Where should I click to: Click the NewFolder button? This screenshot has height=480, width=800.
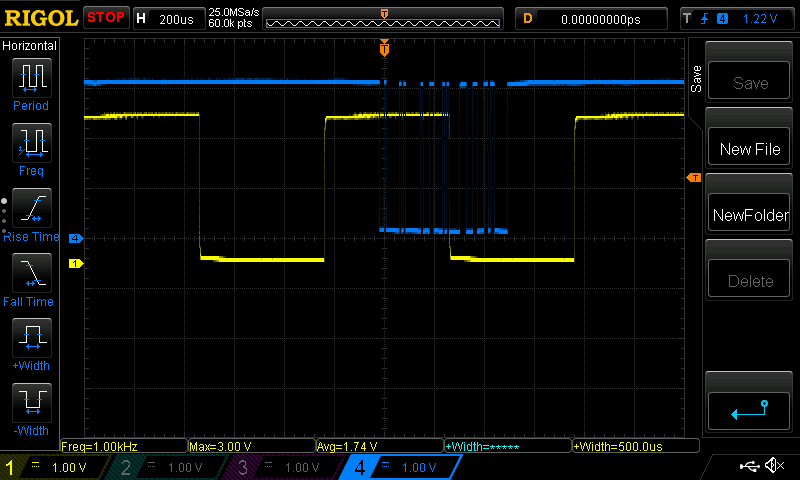pos(748,214)
